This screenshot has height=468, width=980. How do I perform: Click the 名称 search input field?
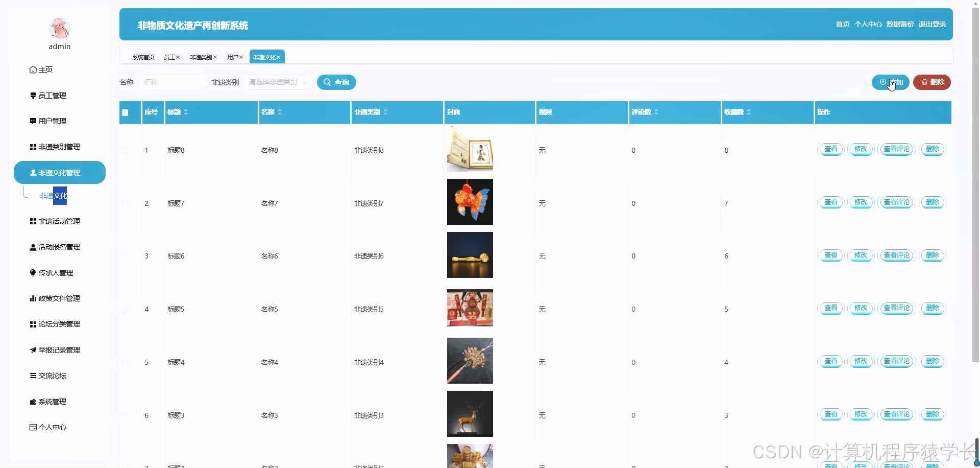click(171, 82)
